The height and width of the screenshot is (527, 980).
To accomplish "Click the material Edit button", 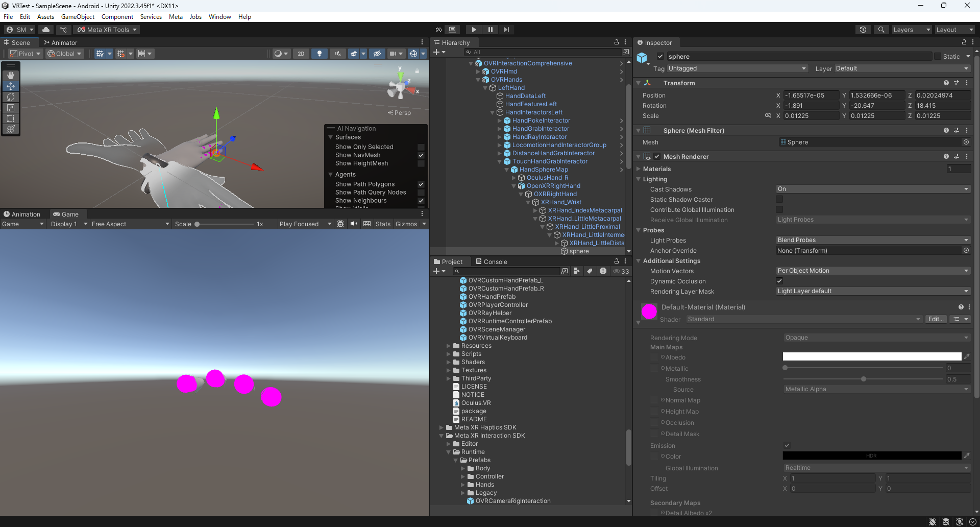I will (936, 319).
